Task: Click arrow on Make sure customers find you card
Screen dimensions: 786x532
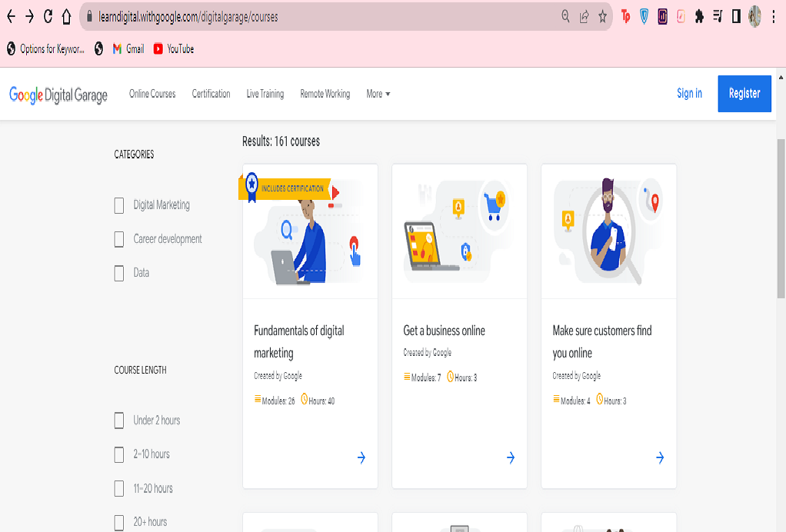Action: coord(660,457)
